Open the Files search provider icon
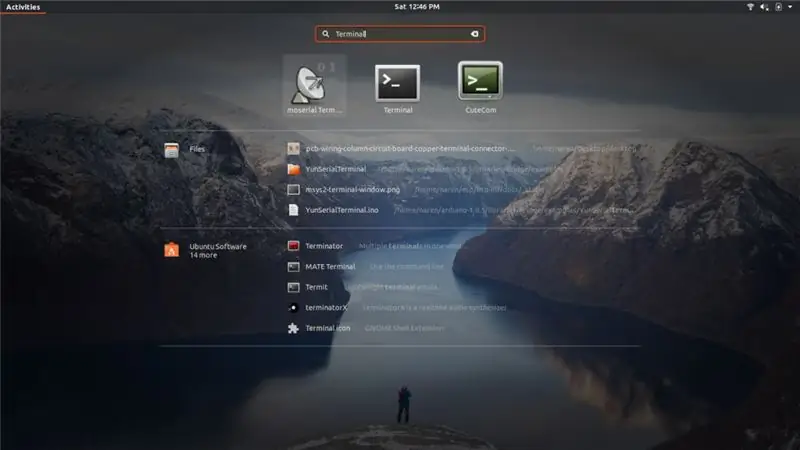The height and width of the screenshot is (450, 800). tap(171, 149)
